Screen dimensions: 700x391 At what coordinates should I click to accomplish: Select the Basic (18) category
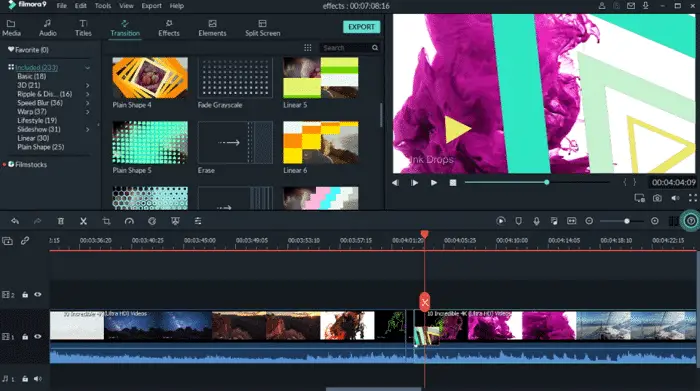coord(31,76)
